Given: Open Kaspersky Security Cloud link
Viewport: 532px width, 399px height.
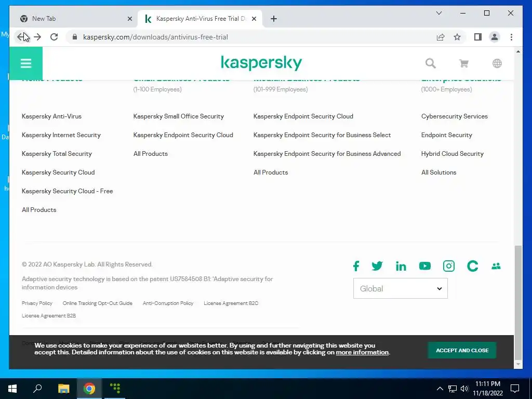Looking at the screenshot, I should click(x=58, y=172).
